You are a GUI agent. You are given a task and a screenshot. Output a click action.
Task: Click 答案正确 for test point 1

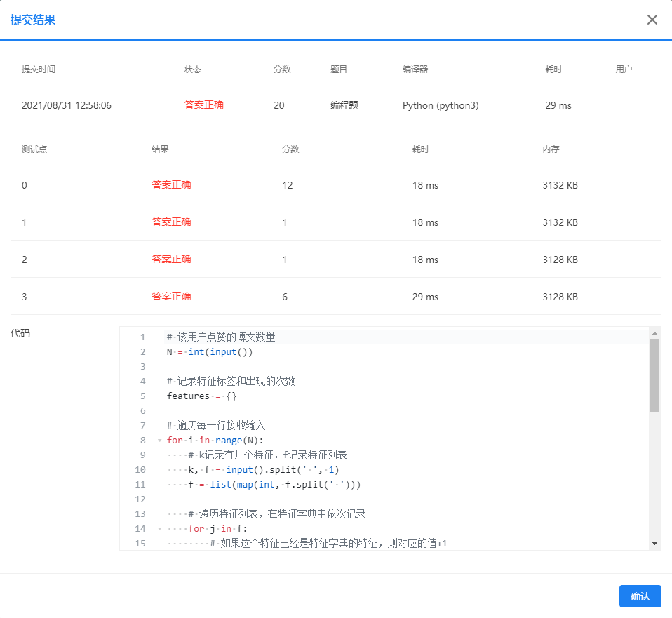(x=171, y=222)
